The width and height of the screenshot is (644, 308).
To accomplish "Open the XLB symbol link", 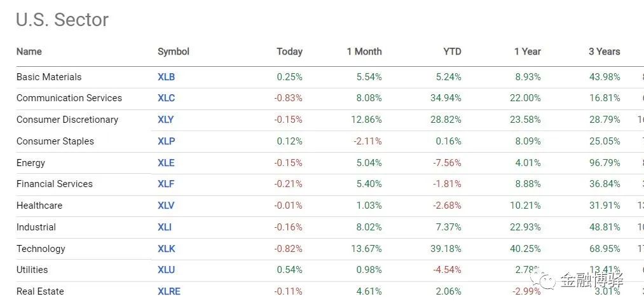I will tap(166, 77).
